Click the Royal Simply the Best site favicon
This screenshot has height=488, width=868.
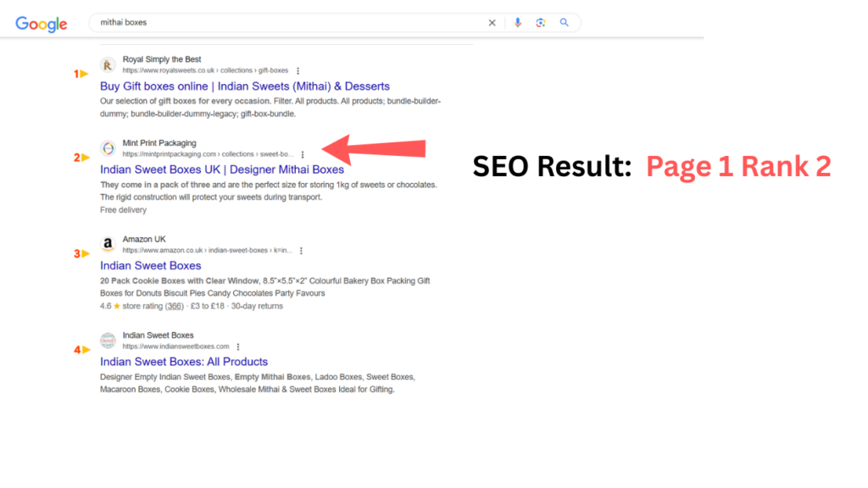point(108,64)
